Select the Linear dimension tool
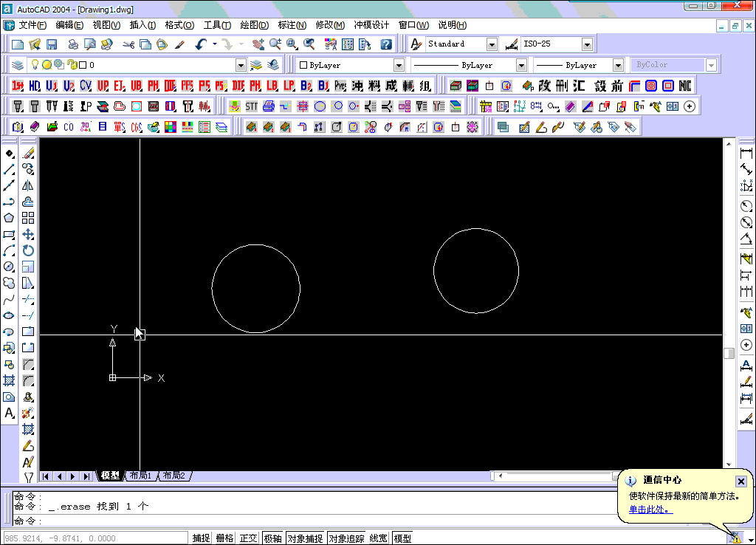The width and height of the screenshot is (756, 545). [x=746, y=153]
